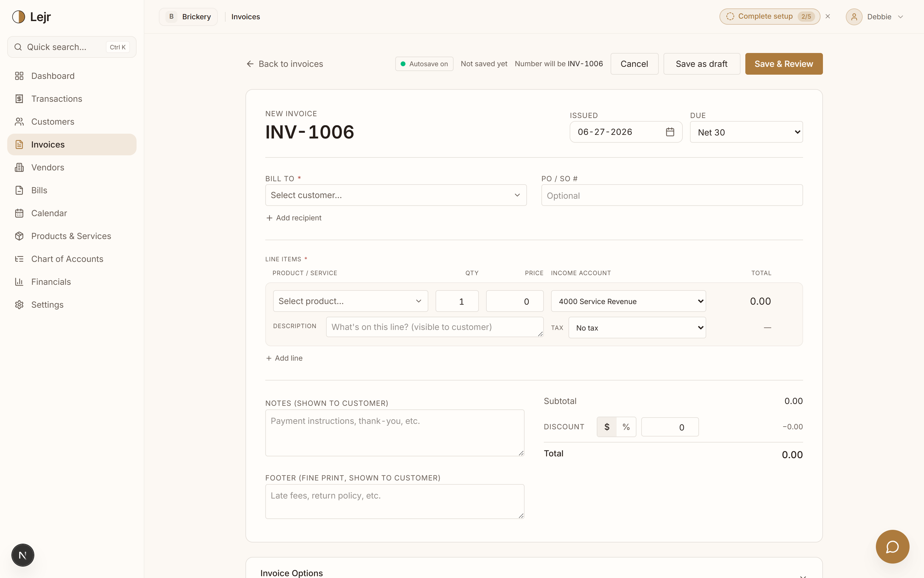Click the Products & Services box icon
Screen dimensions: 924x578
tap(19, 236)
